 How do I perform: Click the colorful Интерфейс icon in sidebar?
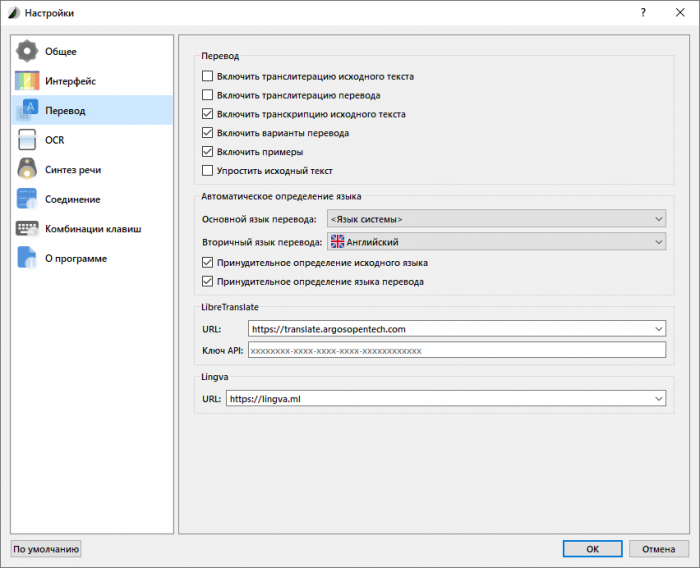click(28, 81)
